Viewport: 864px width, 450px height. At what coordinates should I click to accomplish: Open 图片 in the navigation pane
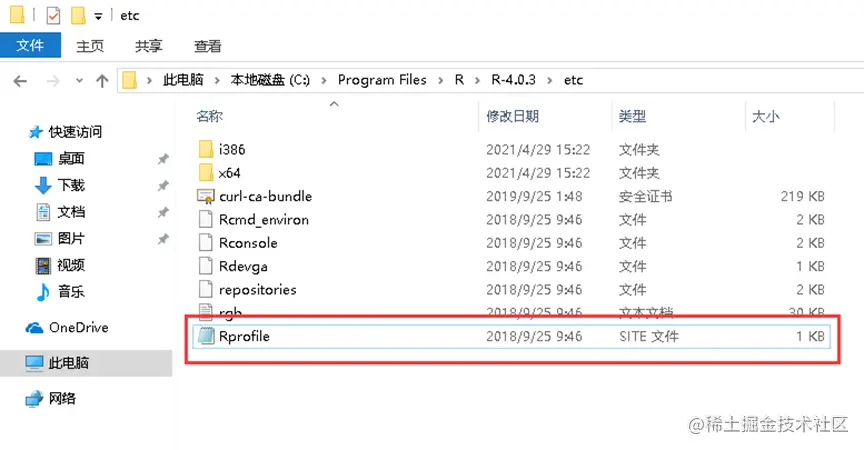pyautogui.click(x=71, y=238)
